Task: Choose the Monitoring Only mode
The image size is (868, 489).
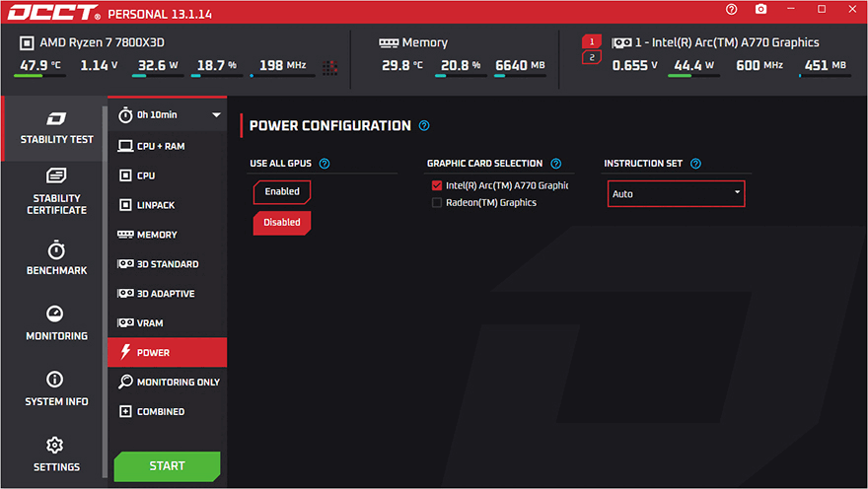Action: tap(167, 383)
